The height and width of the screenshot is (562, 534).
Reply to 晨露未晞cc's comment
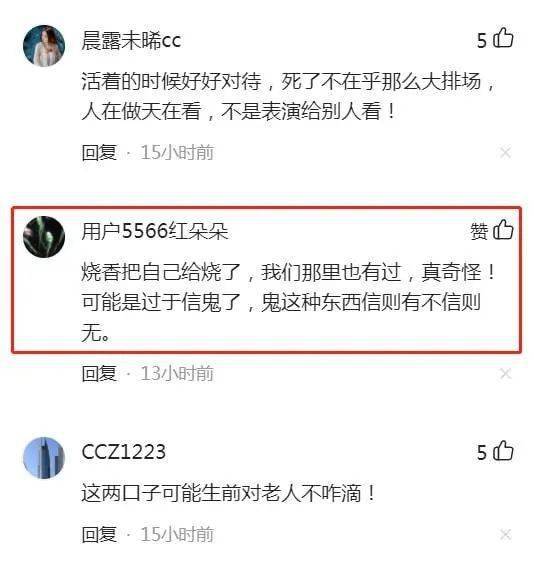click(x=99, y=153)
